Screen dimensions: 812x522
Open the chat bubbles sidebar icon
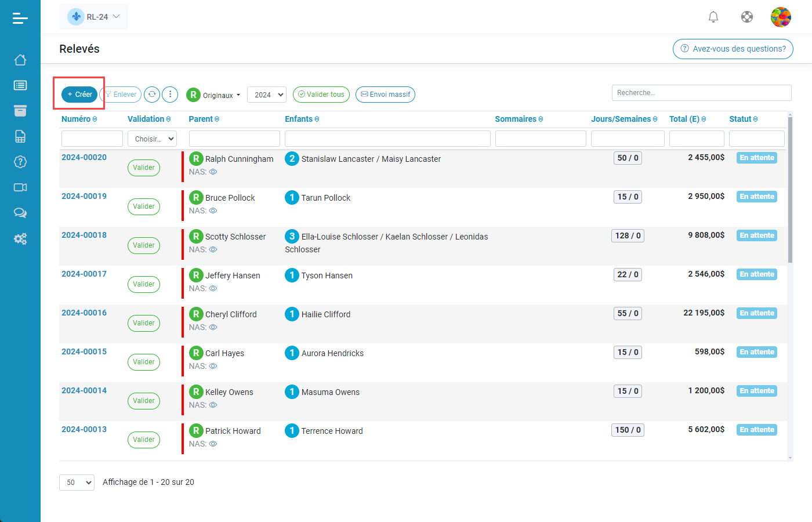[x=20, y=213]
